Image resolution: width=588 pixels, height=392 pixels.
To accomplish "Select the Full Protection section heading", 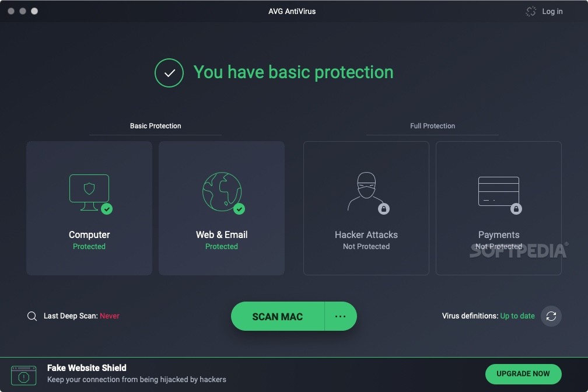I will point(432,126).
